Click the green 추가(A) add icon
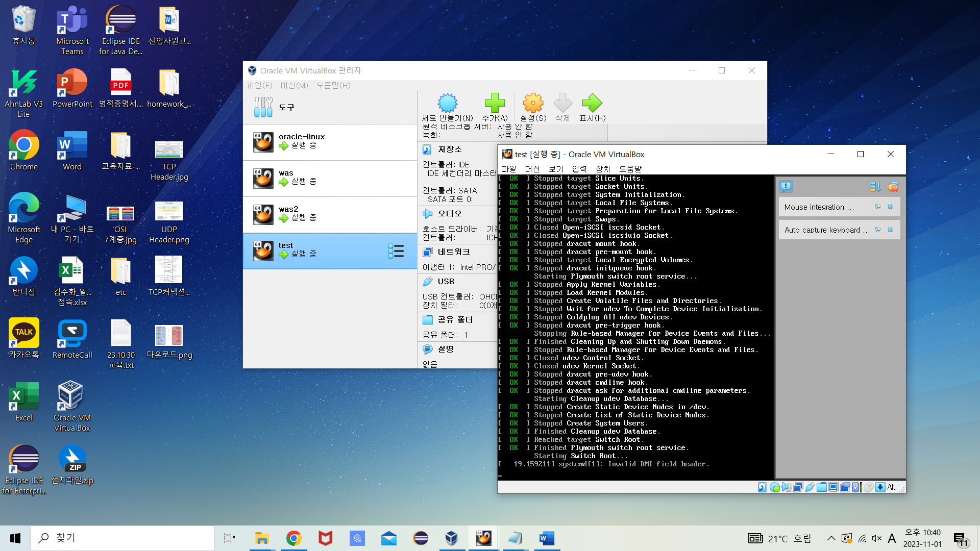 coord(495,104)
